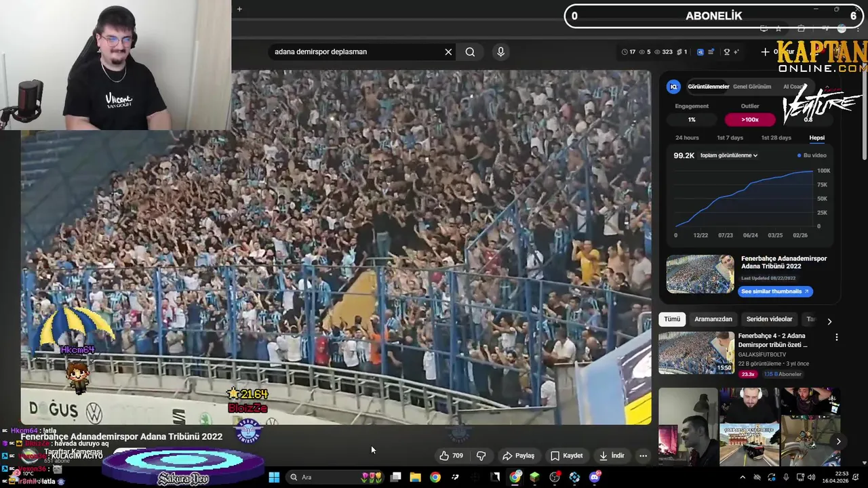Open a new browser tab with the plus

(239, 9)
